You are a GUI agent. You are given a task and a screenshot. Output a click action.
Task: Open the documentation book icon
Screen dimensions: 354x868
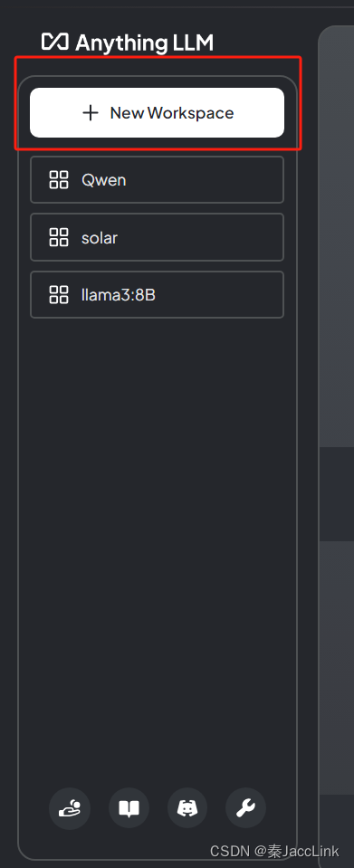129,809
